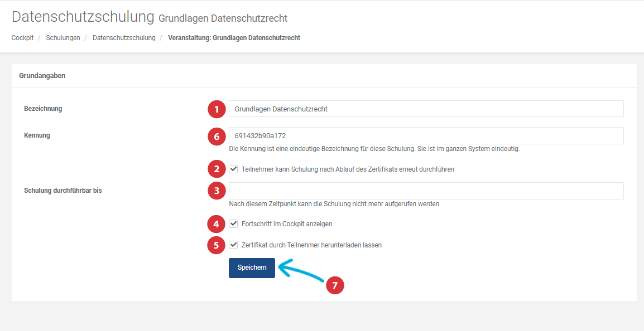The image size is (644, 331).
Task: Click the red marker labeled 6
Action: [x=217, y=135]
